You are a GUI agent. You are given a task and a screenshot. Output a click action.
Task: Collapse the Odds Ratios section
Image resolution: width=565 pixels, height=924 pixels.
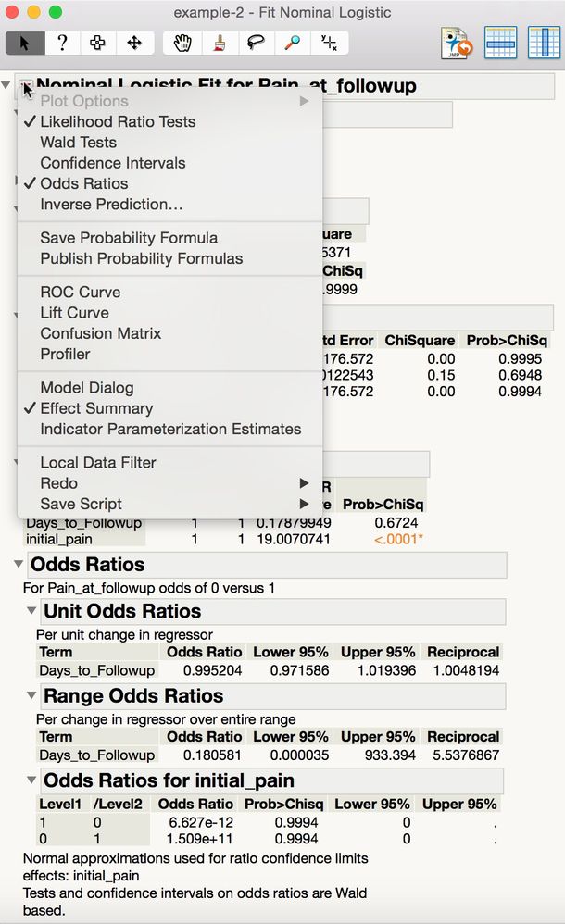coord(19,564)
